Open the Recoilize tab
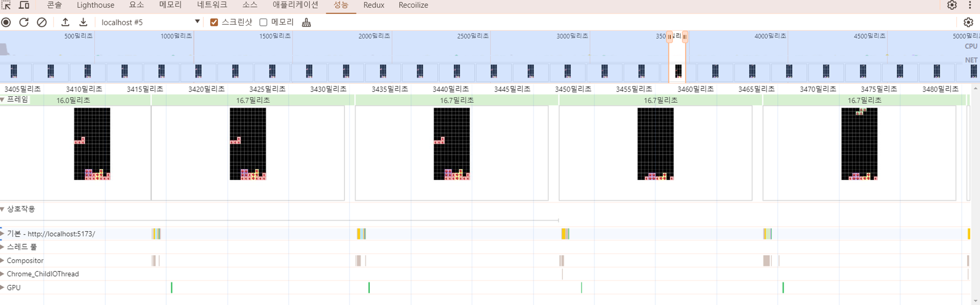The width and height of the screenshot is (980, 305). coord(413,5)
